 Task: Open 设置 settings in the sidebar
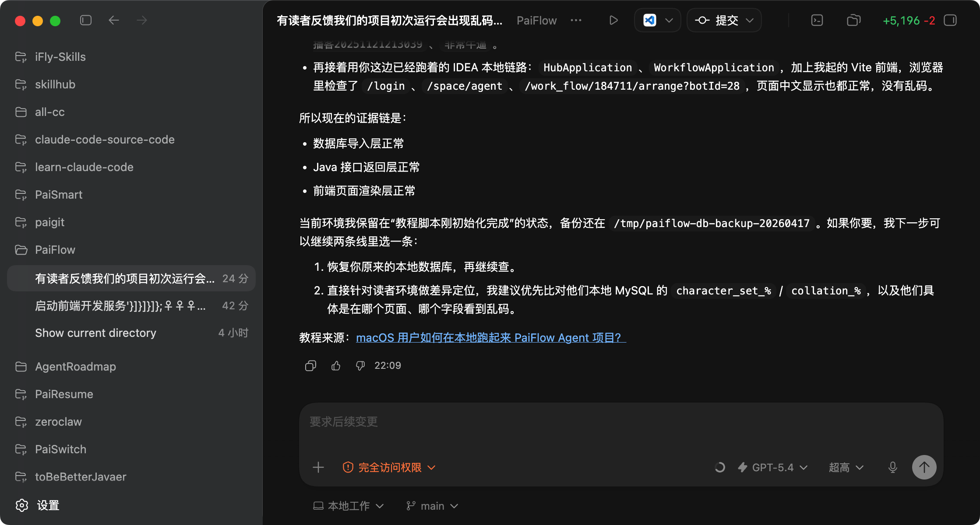47,505
